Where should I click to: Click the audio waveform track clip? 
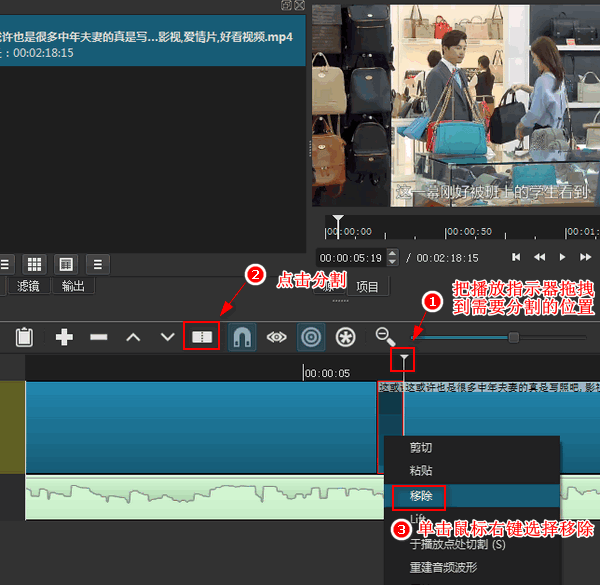click(x=205, y=498)
